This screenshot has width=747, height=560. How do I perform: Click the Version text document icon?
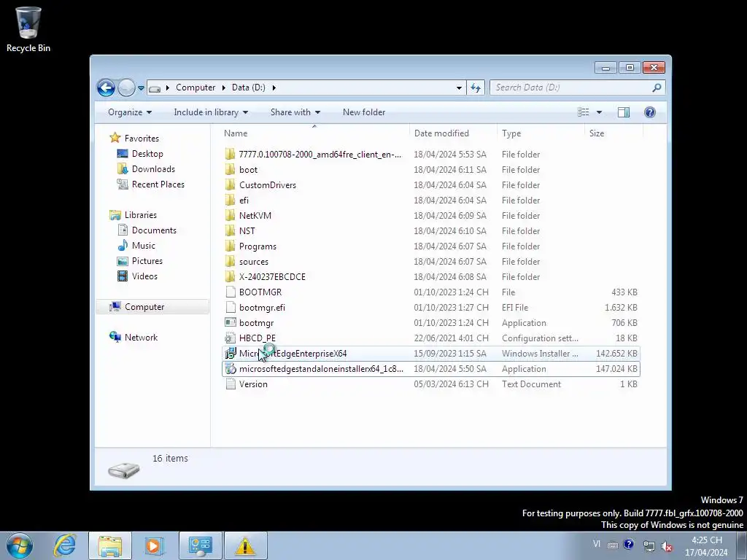pos(230,384)
